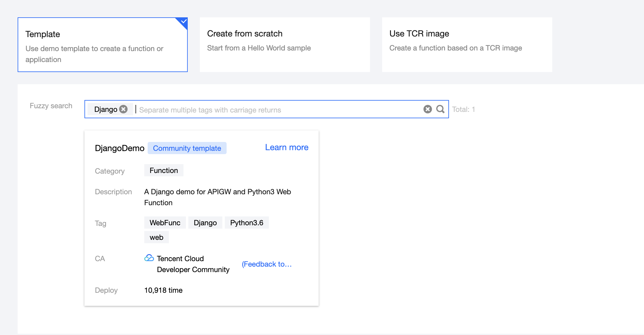Click the Django tag in card
This screenshot has height=335, width=644.
point(205,223)
